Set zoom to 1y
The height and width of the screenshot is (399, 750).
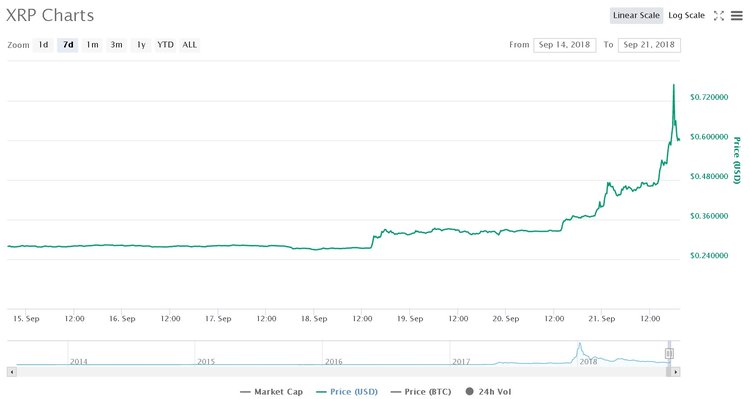(141, 44)
